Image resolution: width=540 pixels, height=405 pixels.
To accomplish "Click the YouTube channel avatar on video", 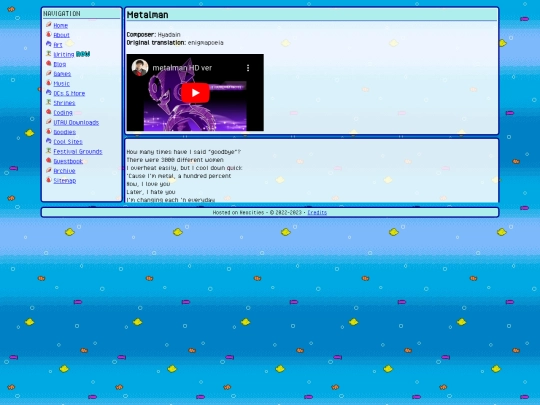I will coord(140,68).
